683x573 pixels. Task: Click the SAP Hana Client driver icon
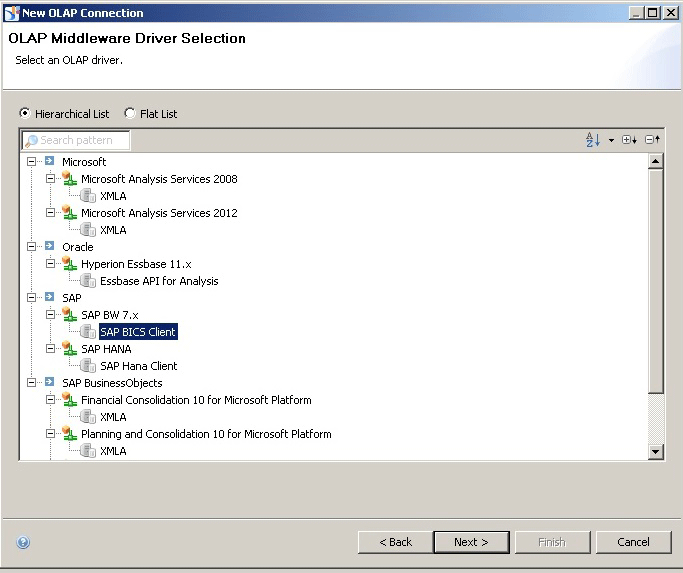(x=88, y=366)
